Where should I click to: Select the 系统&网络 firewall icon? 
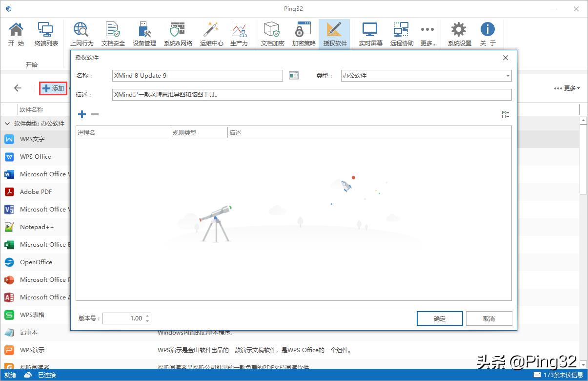tap(178, 34)
